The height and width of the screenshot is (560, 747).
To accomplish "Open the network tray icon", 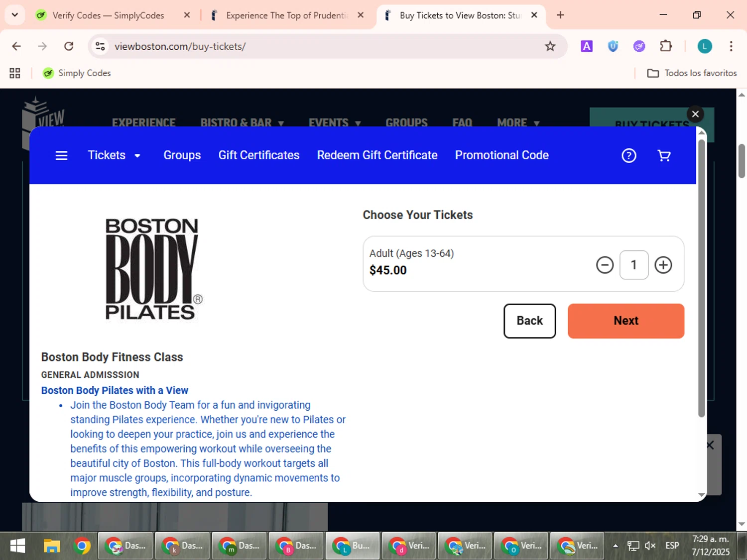I will click(633, 546).
